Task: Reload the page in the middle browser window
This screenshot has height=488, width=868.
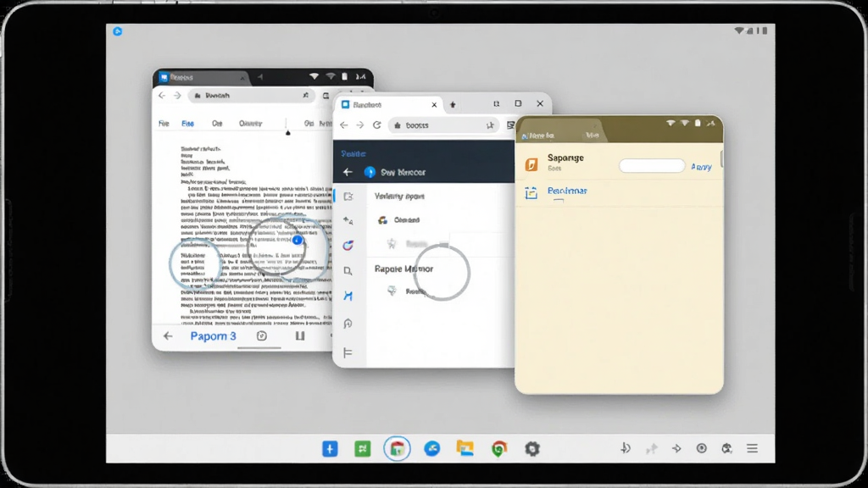Action: (x=377, y=125)
